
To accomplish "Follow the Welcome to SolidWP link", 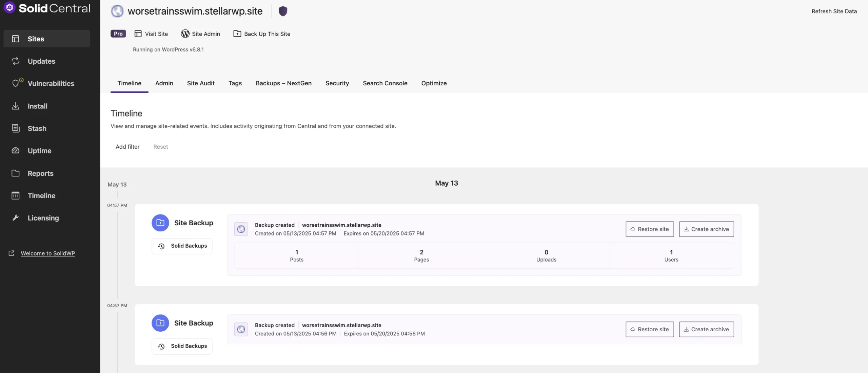I will coord(47,253).
